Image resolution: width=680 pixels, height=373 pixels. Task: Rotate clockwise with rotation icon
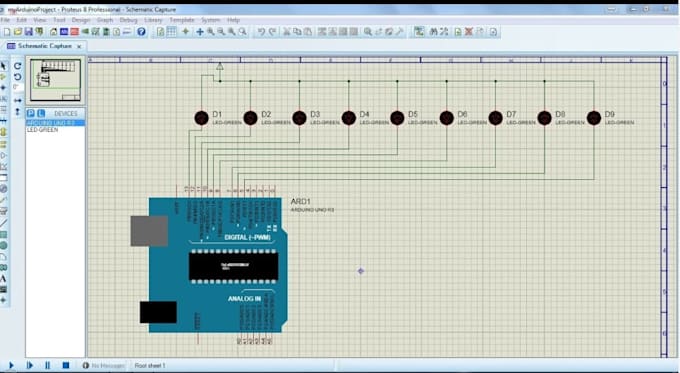[18, 66]
